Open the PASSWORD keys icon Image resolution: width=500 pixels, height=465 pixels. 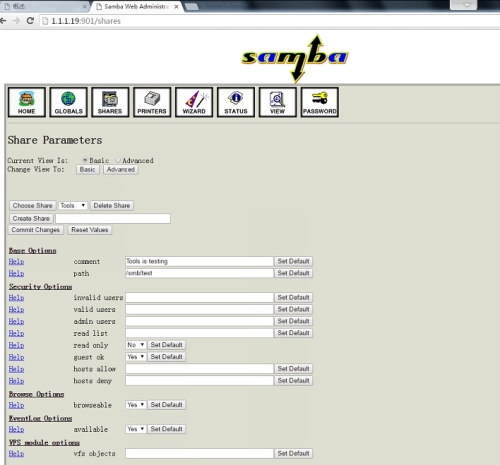pos(320,102)
